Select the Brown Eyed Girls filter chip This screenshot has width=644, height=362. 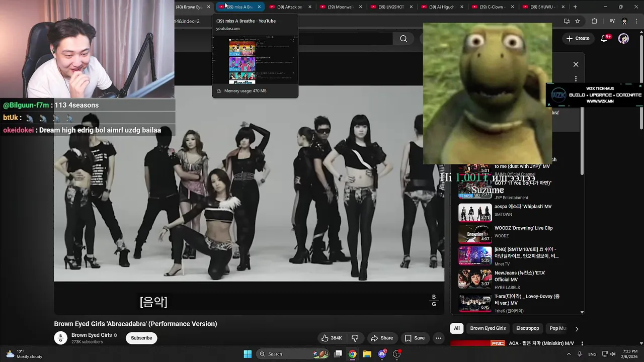click(x=488, y=328)
